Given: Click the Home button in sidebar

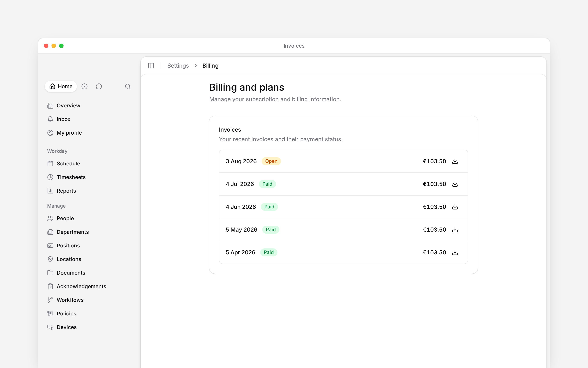Looking at the screenshot, I should 61,86.
